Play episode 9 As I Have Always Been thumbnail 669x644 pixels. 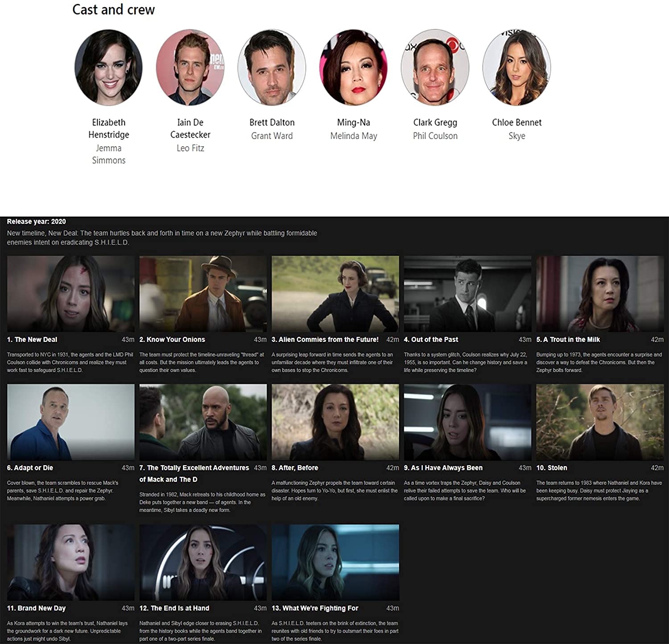(x=467, y=422)
